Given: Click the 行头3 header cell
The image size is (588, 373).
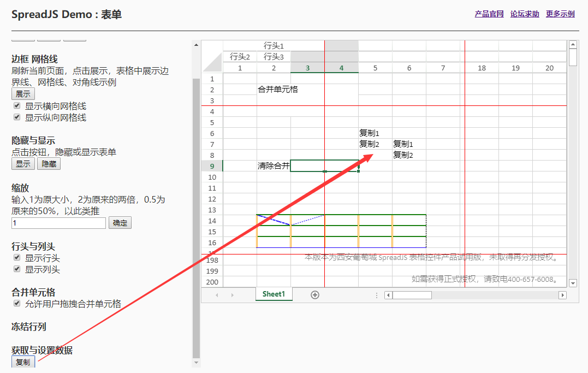Looking at the screenshot, I should [x=274, y=57].
